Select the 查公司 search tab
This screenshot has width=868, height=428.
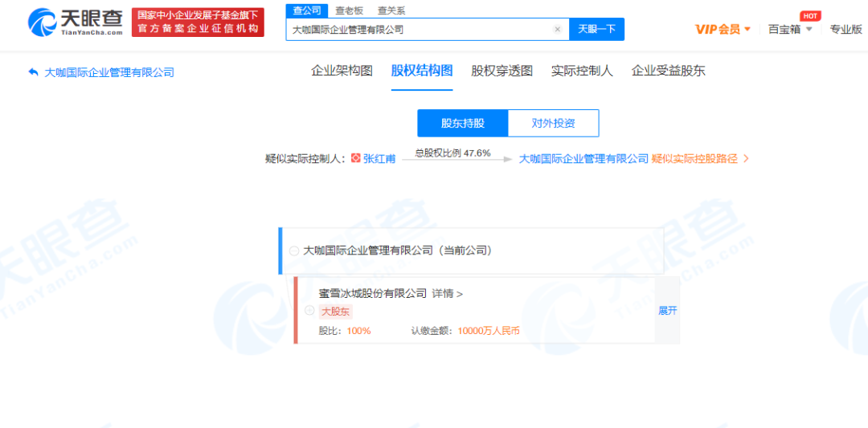coord(307,10)
